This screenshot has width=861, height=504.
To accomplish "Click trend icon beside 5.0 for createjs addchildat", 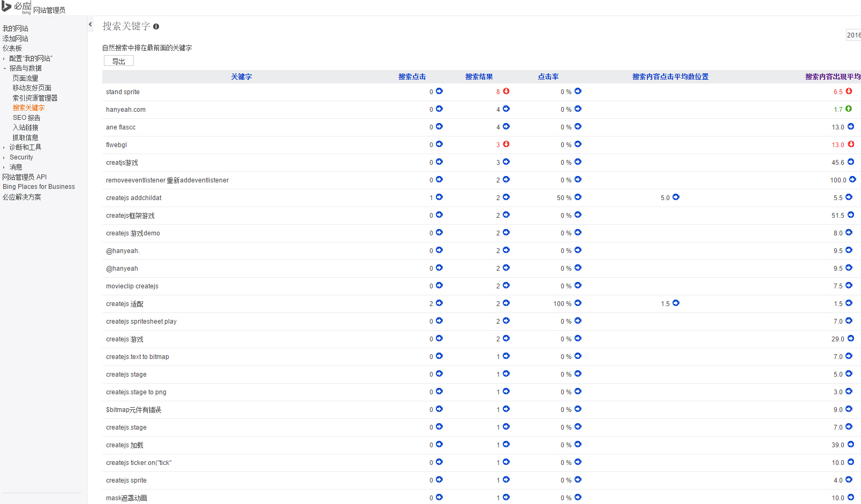I will (x=676, y=197).
